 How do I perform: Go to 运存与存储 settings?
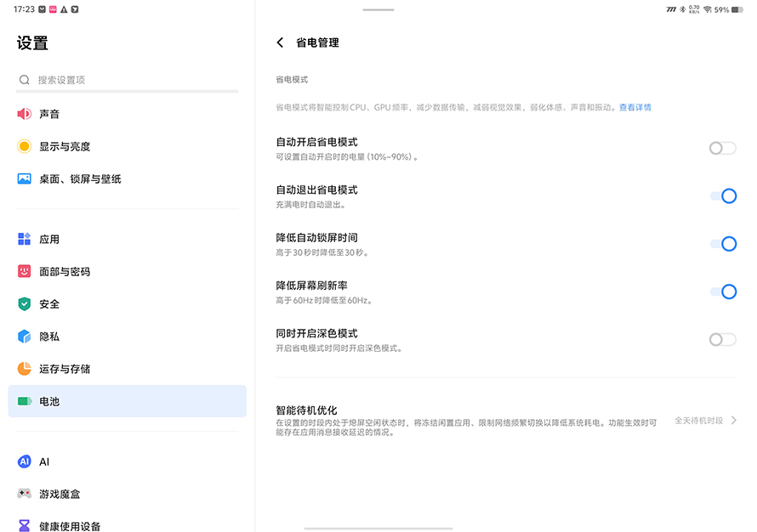coord(128,369)
